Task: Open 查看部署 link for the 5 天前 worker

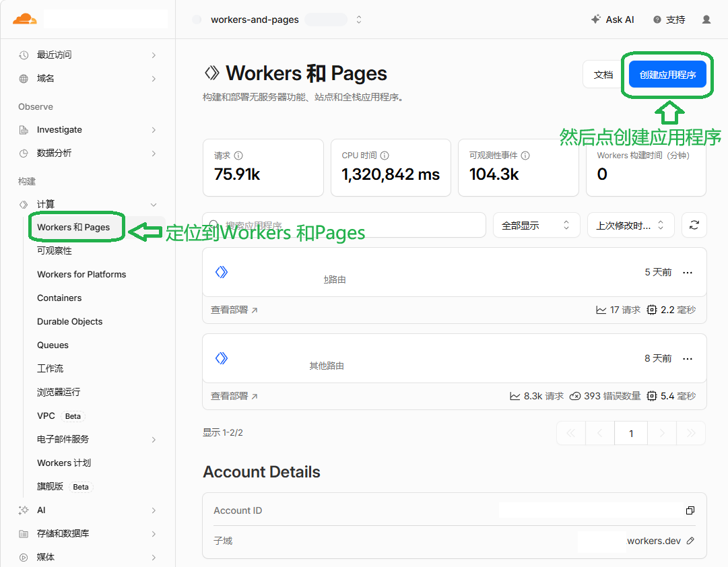Action: [234, 310]
